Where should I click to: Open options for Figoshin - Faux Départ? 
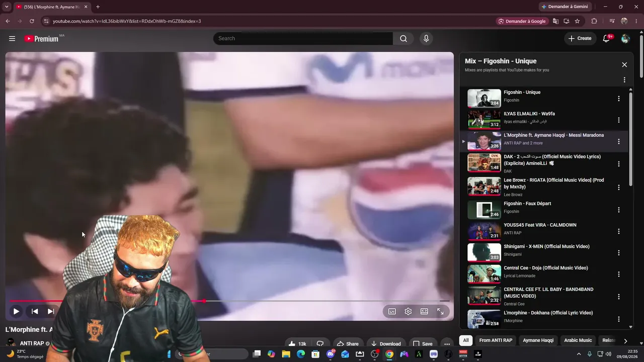619,210
